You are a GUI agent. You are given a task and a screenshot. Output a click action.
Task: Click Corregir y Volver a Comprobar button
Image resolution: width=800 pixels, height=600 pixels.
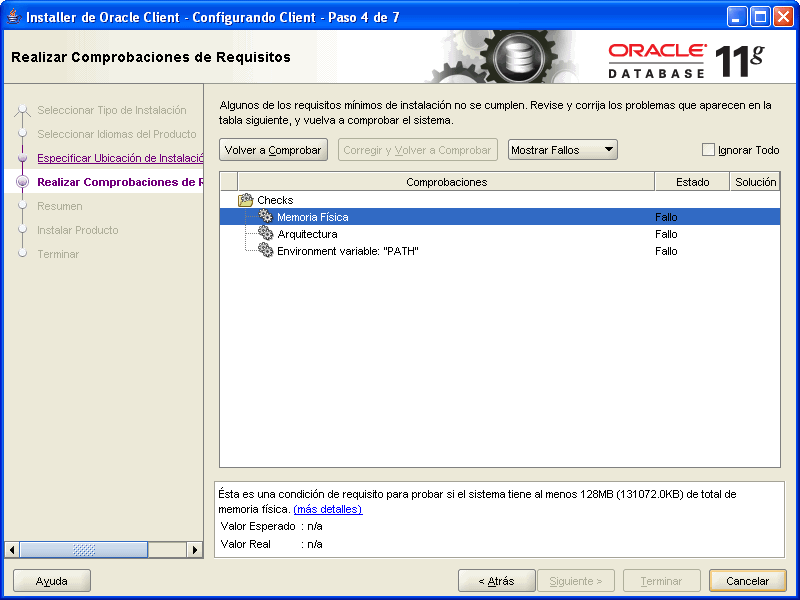[x=417, y=150]
